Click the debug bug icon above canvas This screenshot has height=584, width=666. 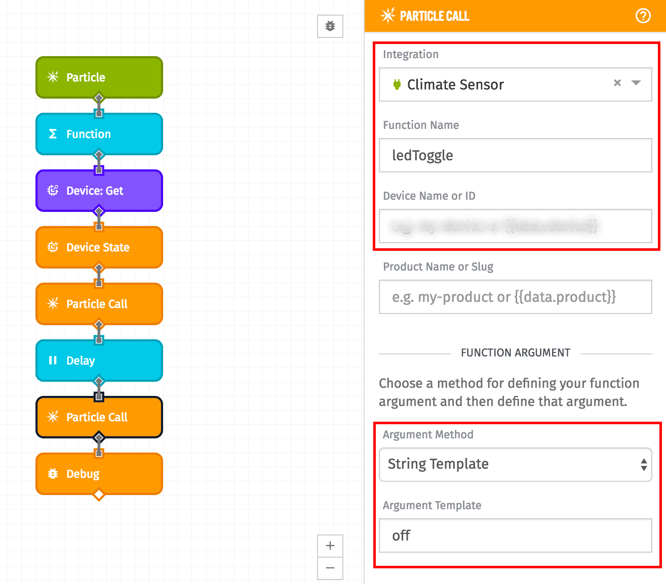point(330,26)
